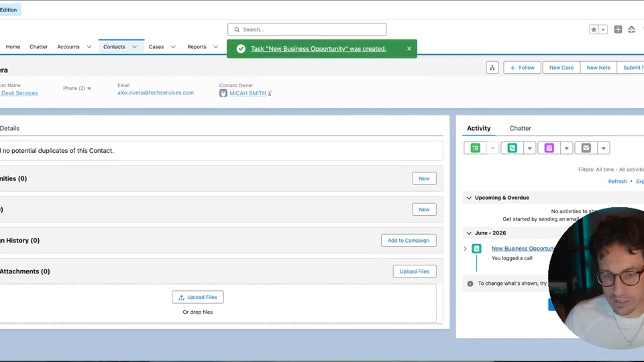Collapse the June 2026 section

(x=469, y=233)
